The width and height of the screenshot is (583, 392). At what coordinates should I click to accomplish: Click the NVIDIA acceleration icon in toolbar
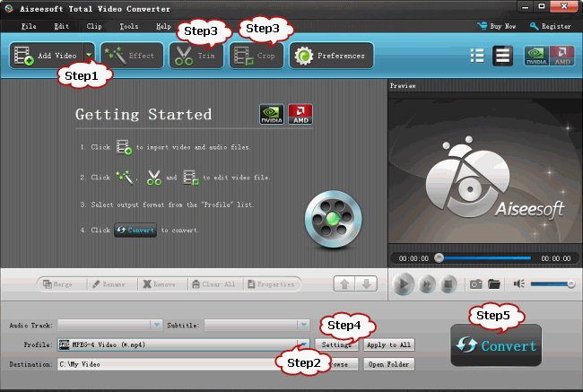(536, 56)
